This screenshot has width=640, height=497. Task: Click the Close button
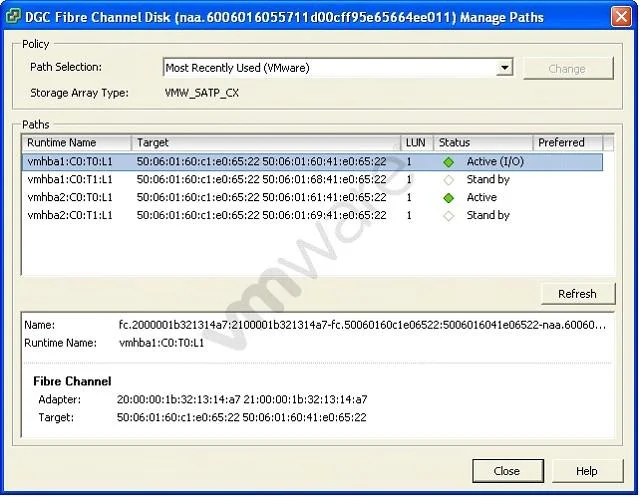(507, 471)
